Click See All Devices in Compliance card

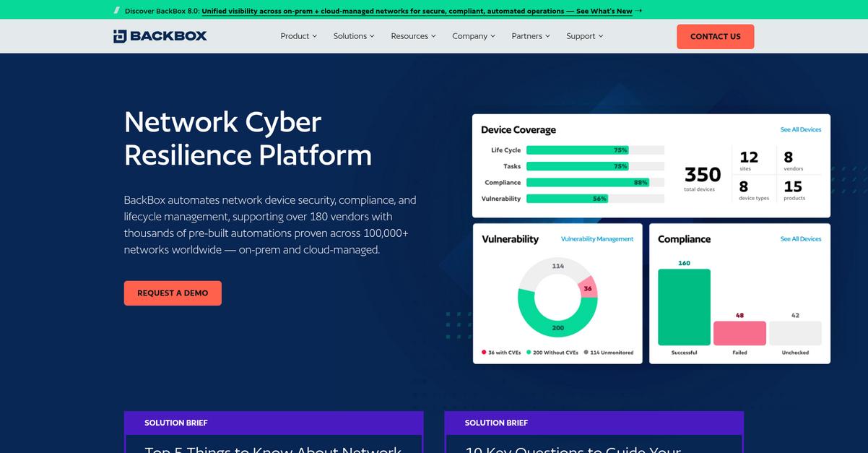[801, 239]
